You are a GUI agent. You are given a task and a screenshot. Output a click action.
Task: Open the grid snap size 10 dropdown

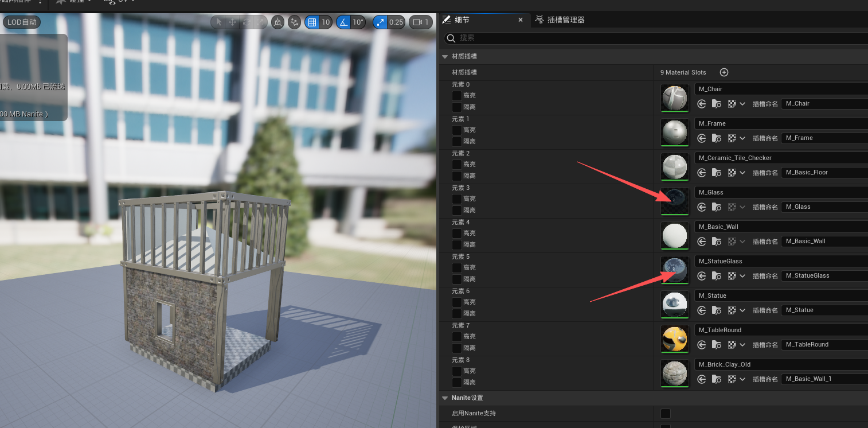tap(326, 22)
